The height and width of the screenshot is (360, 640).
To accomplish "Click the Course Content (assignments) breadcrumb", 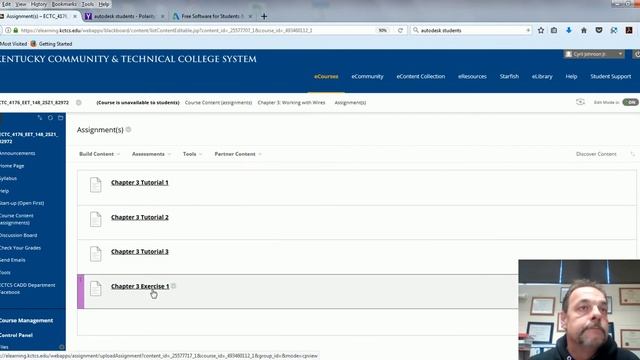I will 218,102.
